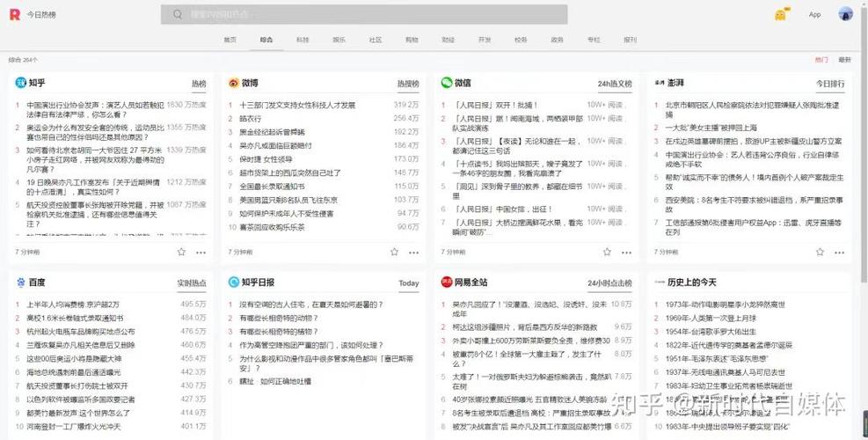Switch to the 政务 tab

[x=557, y=40]
